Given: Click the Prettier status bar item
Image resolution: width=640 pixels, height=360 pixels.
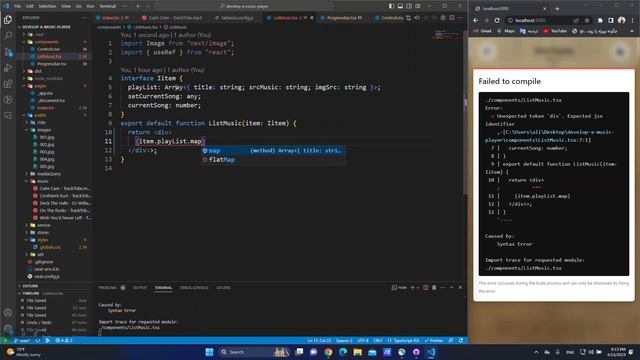Looking at the screenshot, I should 434,340.
